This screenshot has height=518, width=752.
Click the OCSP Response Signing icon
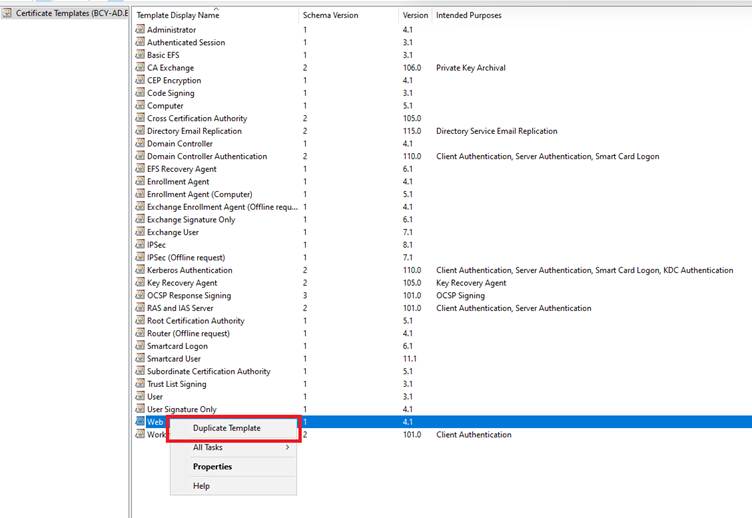tap(140, 295)
